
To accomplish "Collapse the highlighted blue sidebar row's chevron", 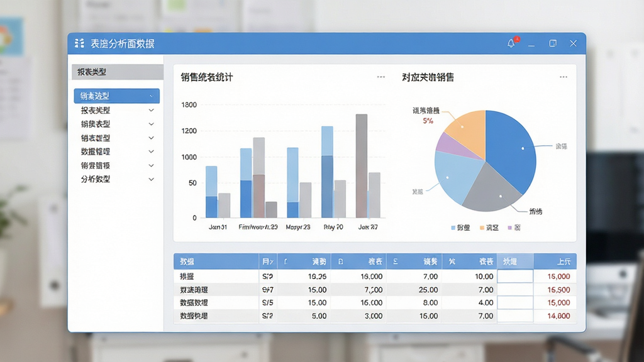I will 151,96.
